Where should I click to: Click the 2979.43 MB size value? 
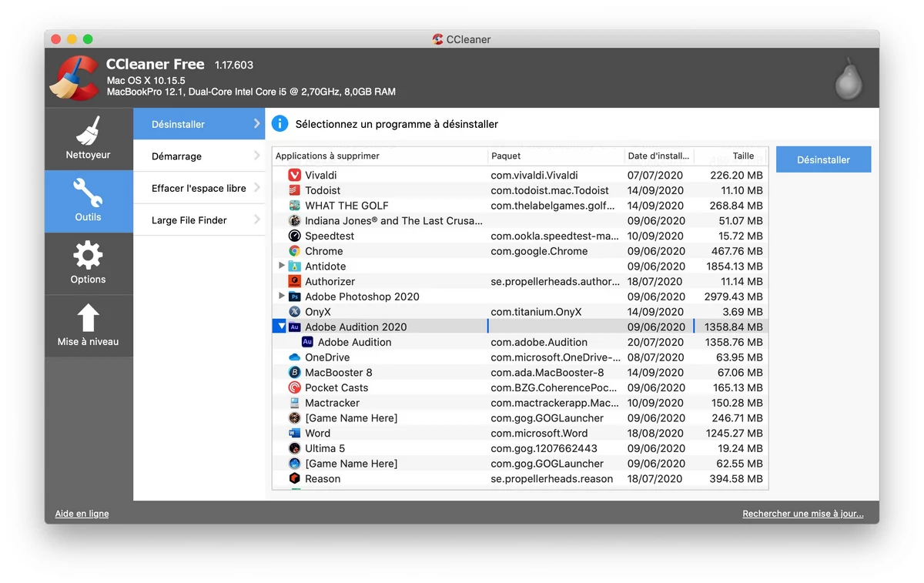(733, 297)
